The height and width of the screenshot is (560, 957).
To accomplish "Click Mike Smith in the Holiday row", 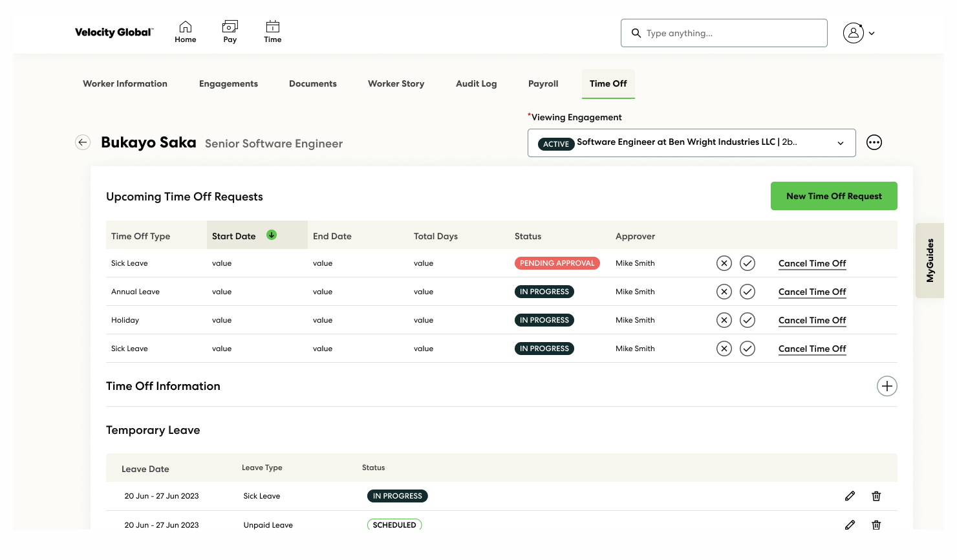I will (635, 320).
